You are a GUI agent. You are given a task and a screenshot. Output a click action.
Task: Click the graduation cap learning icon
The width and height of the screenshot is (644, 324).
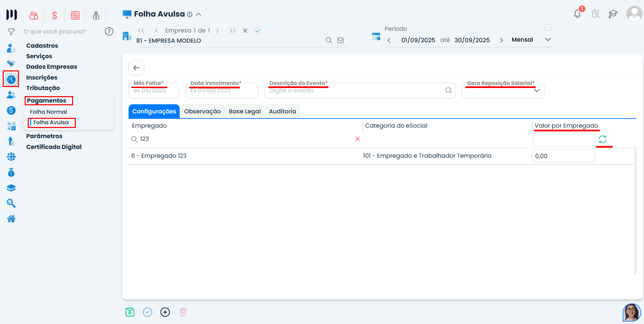point(614,14)
